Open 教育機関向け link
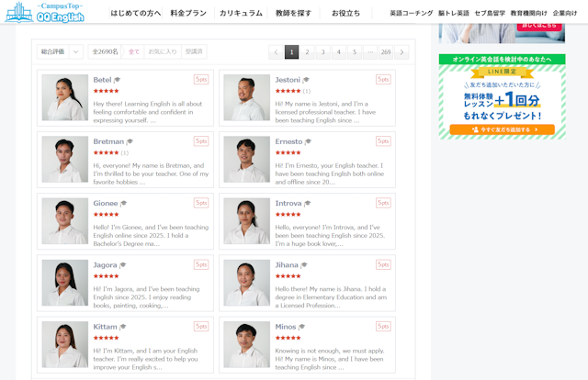This screenshot has width=588, height=380. pyautogui.click(x=529, y=13)
